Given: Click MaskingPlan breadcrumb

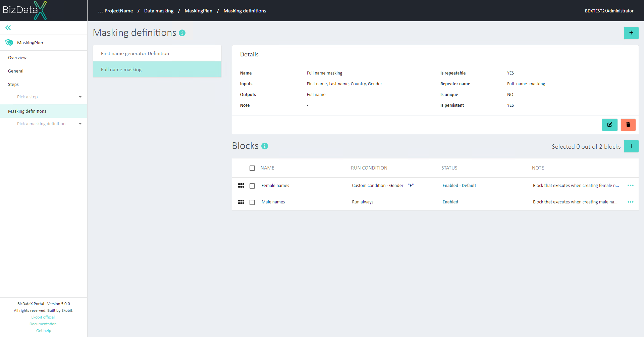Looking at the screenshot, I should [x=198, y=11].
